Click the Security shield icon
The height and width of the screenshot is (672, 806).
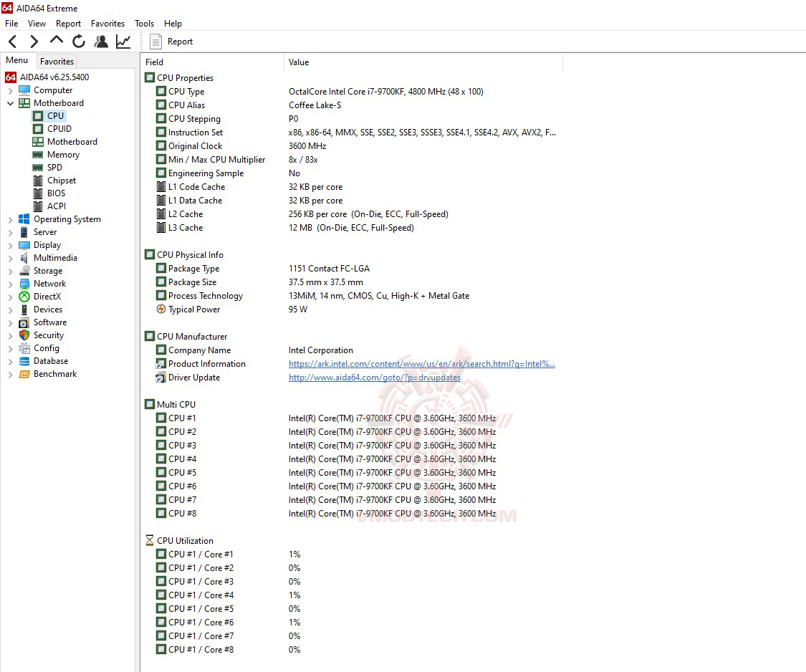[x=24, y=335]
